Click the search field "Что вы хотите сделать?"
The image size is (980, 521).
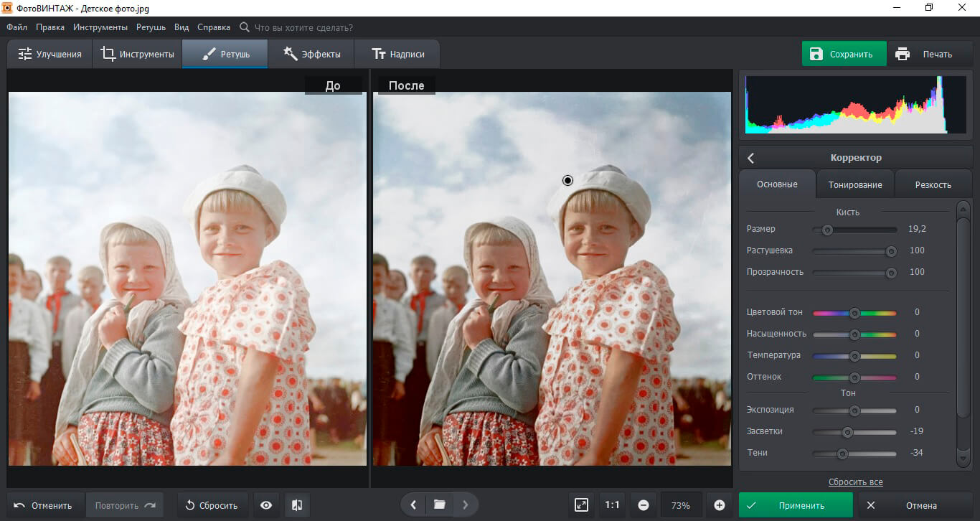[x=303, y=27]
